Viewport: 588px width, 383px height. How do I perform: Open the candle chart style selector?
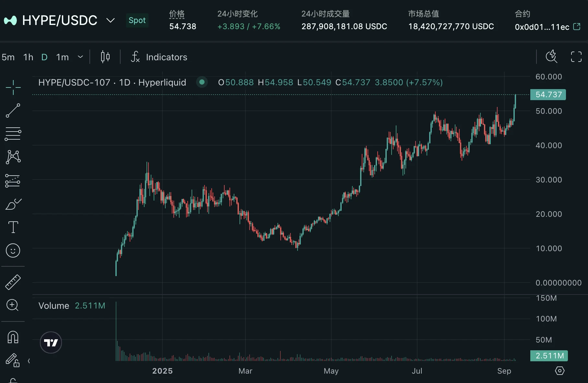pyautogui.click(x=105, y=57)
